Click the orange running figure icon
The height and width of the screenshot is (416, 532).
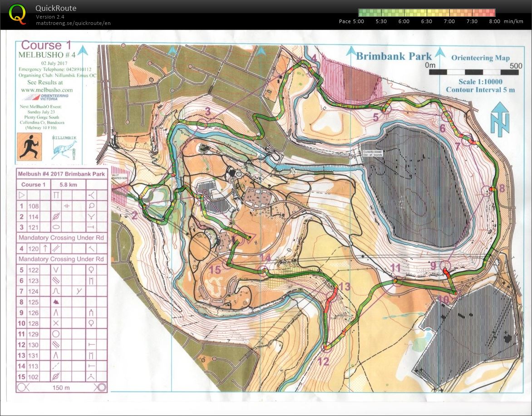pos(30,147)
